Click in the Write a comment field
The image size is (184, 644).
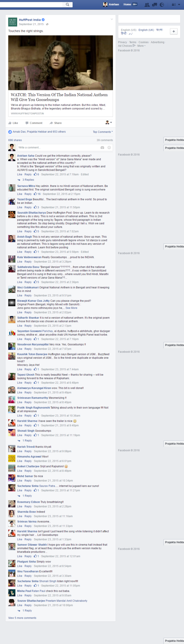[x=58, y=147]
